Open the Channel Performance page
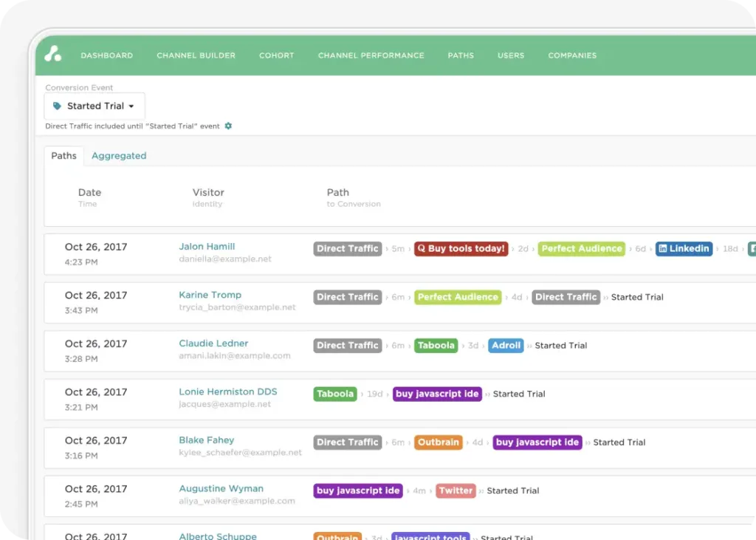Image resolution: width=756 pixels, height=540 pixels. tap(371, 55)
